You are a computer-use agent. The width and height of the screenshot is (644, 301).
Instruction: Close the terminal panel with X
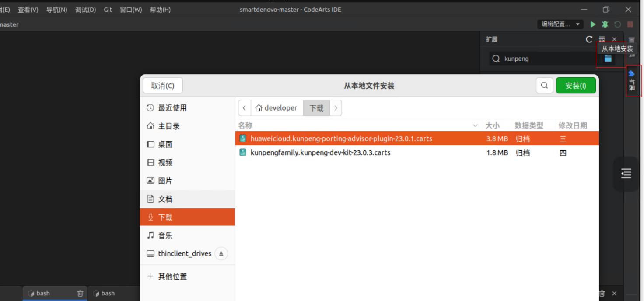point(614,294)
